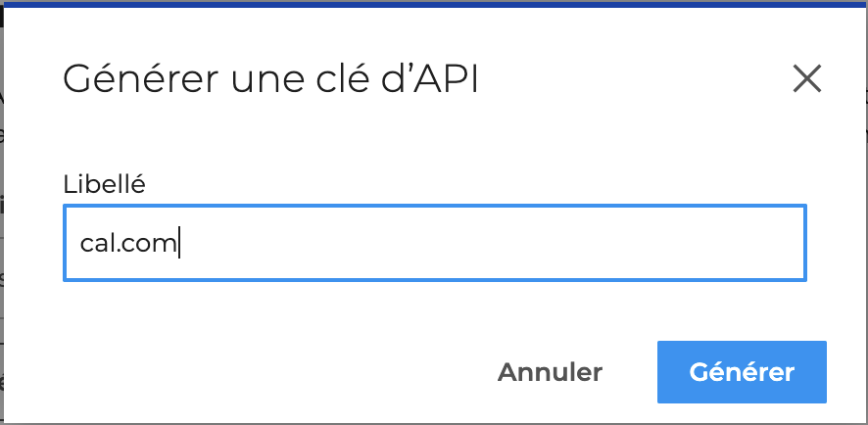This screenshot has height=425, width=868.
Task: Place cursor on "cal.com" text in field
Action: [127, 243]
